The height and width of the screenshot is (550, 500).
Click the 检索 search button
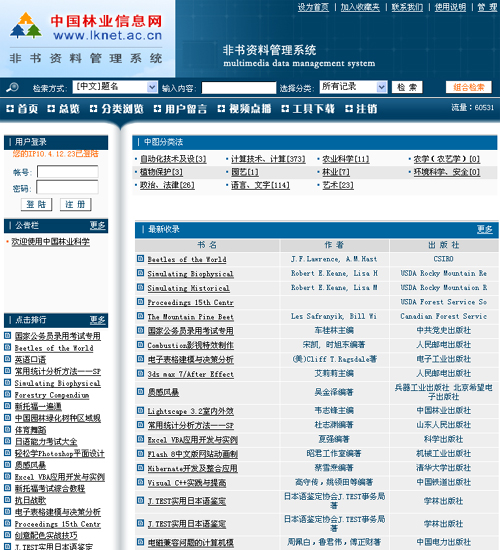407,87
